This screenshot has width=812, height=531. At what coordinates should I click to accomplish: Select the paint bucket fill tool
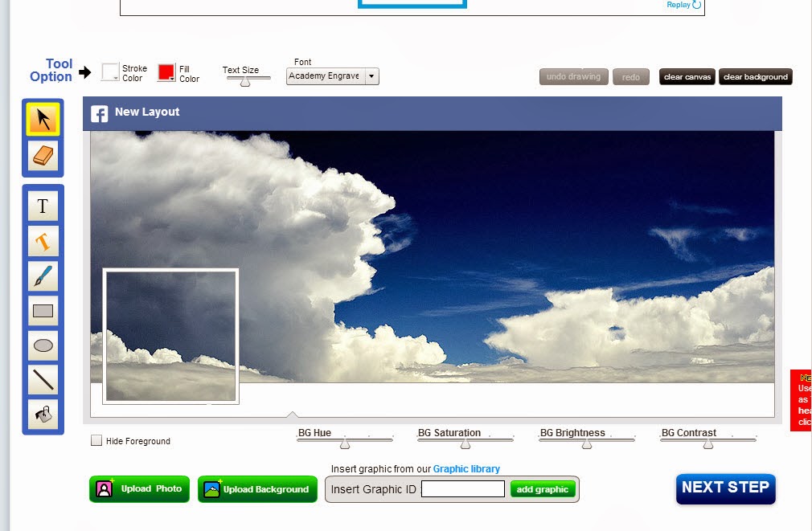tap(43, 414)
